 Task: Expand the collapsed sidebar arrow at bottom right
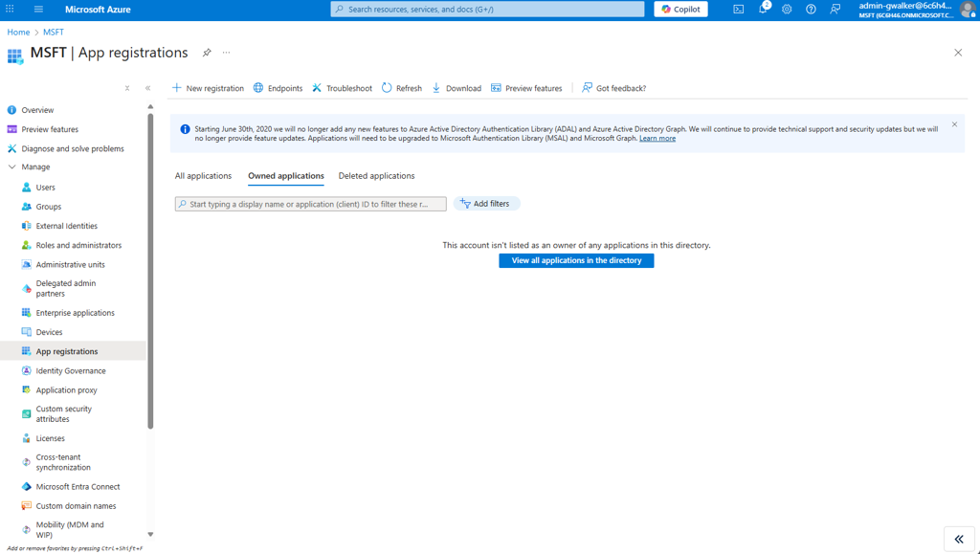(x=959, y=540)
